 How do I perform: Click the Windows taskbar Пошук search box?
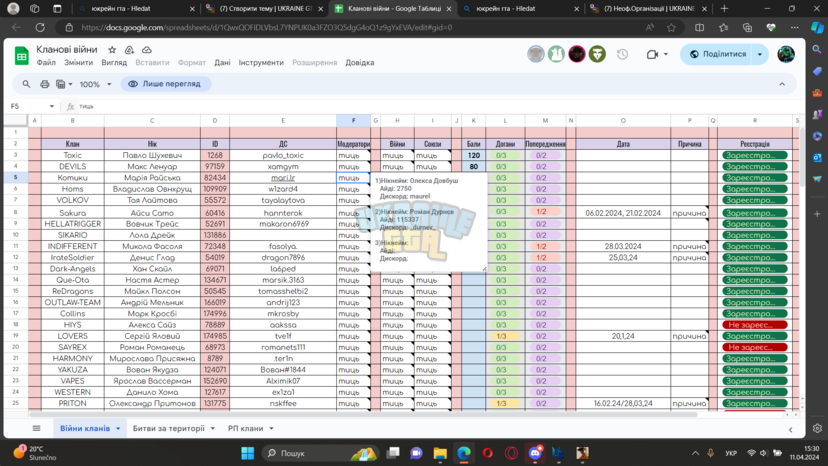323,453
